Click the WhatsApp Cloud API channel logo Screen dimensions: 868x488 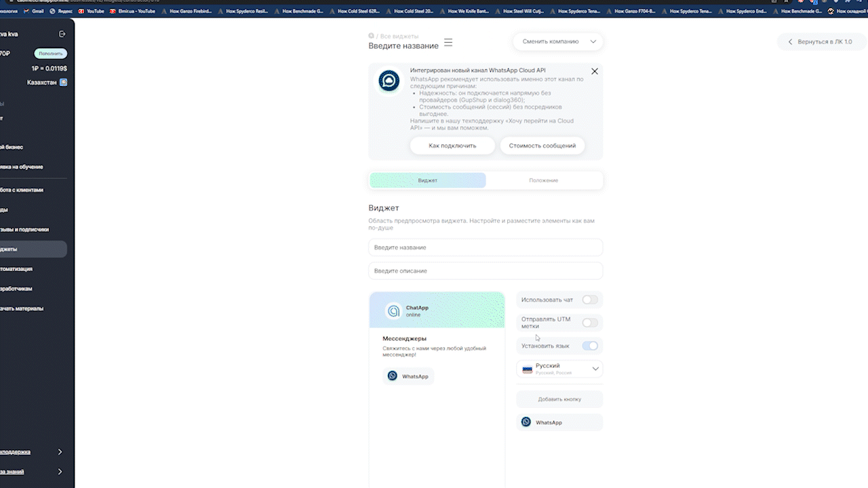(389, 81)
